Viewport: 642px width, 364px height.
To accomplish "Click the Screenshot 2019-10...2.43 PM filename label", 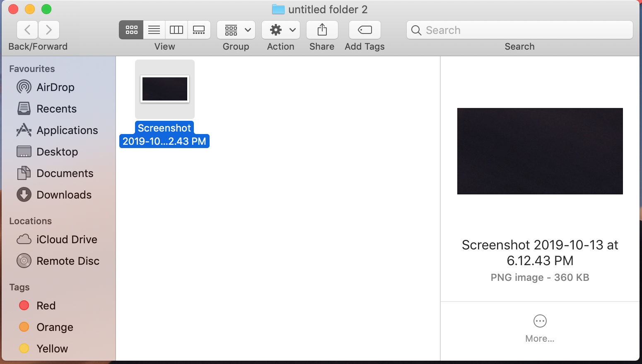I will point(164,134).
